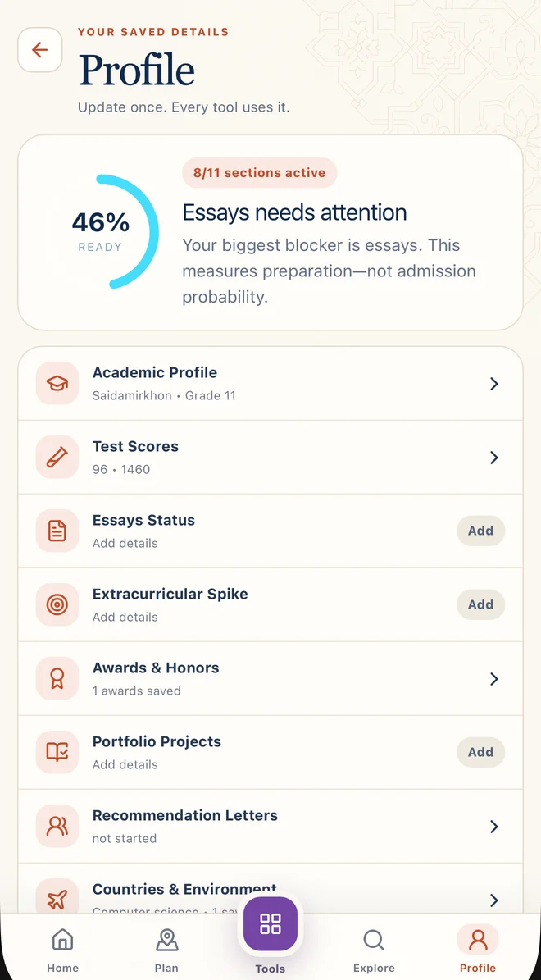Add details to Extracurricular Spike
541x980 pixels.
pos(480,604)
